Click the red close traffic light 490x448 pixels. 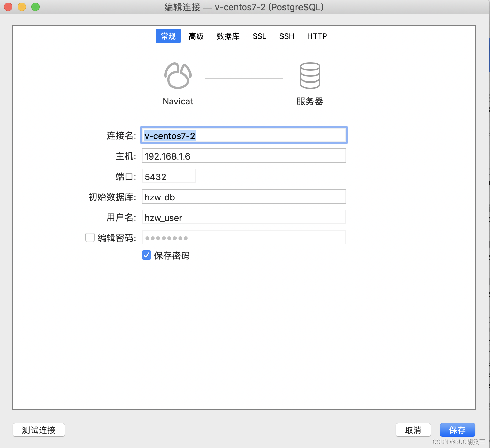pyautogui.click(x=8, y=7)
